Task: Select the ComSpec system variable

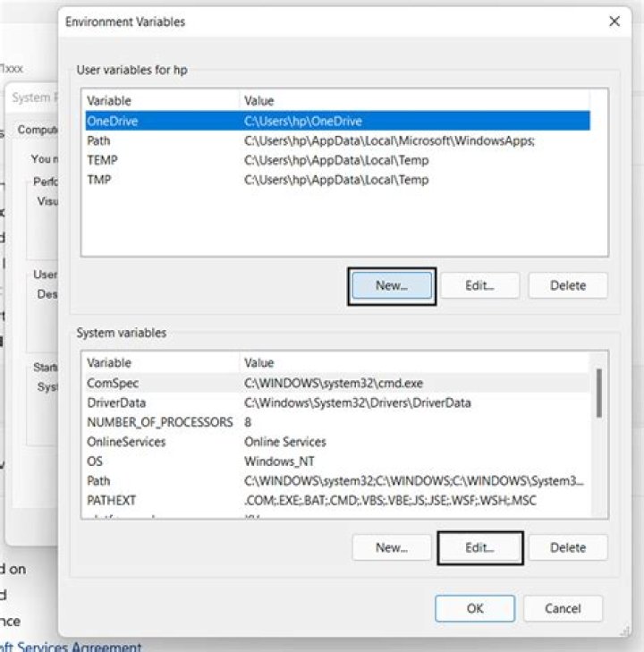Action: pos(337,383)
